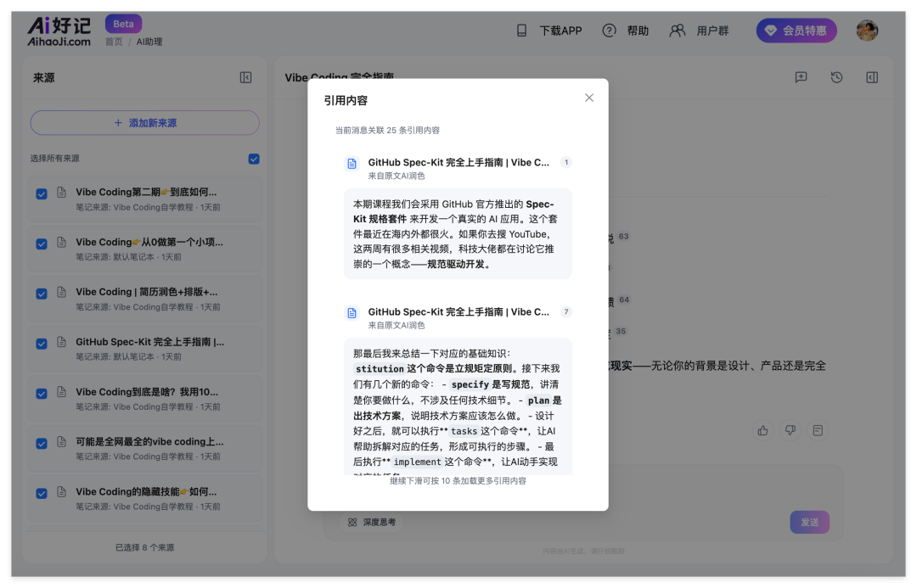917x588 pixels.
Task: Open Vibe Coding从0做第一个小项 source title
Action: pyautogui.click(x=149, y=242)
